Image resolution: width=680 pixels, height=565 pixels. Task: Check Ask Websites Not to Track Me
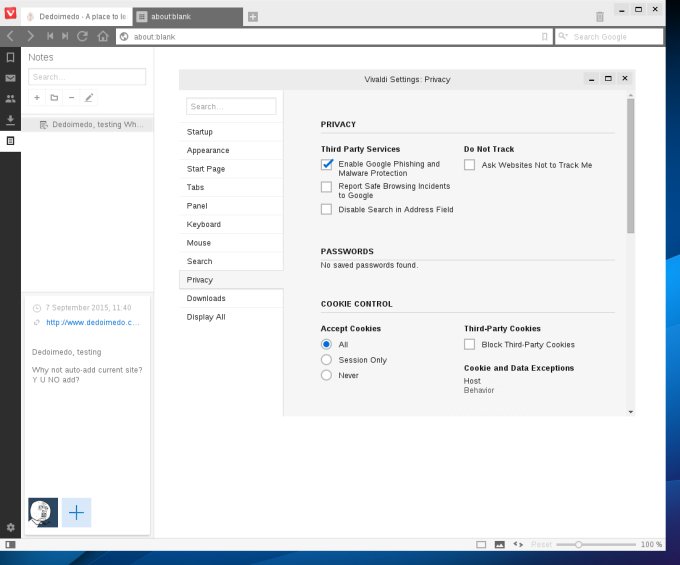(x=469, y=165)
